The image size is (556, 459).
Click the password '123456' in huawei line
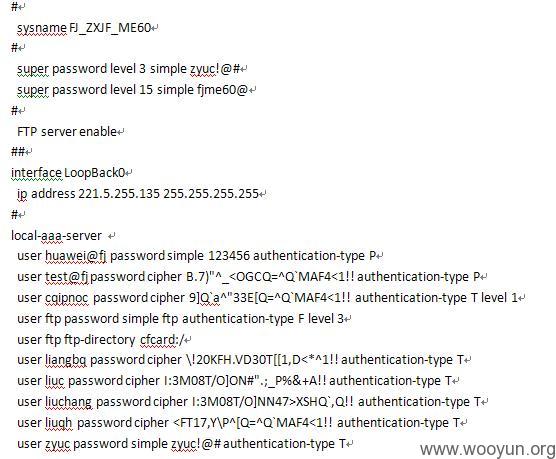pyautogui.click(x=229, y=256)
